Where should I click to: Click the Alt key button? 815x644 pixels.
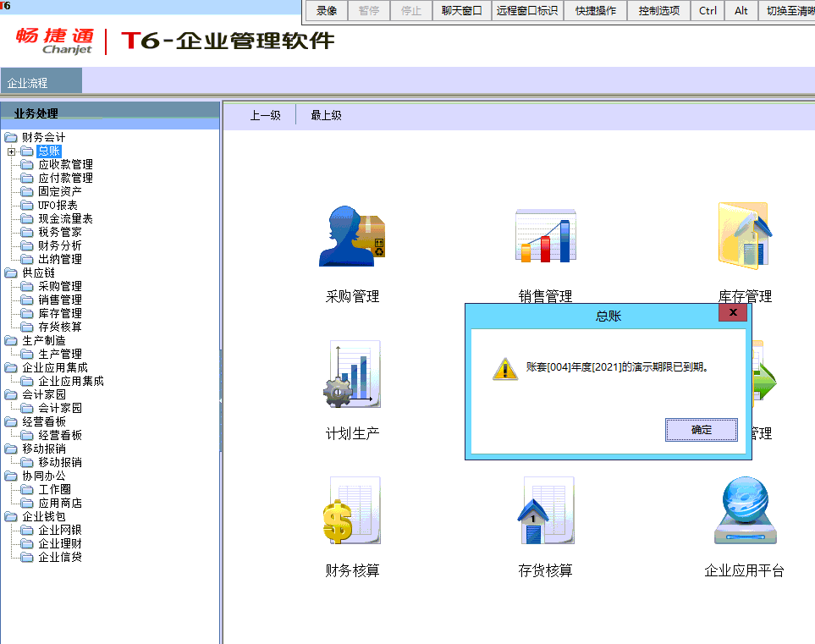(741, 11)
